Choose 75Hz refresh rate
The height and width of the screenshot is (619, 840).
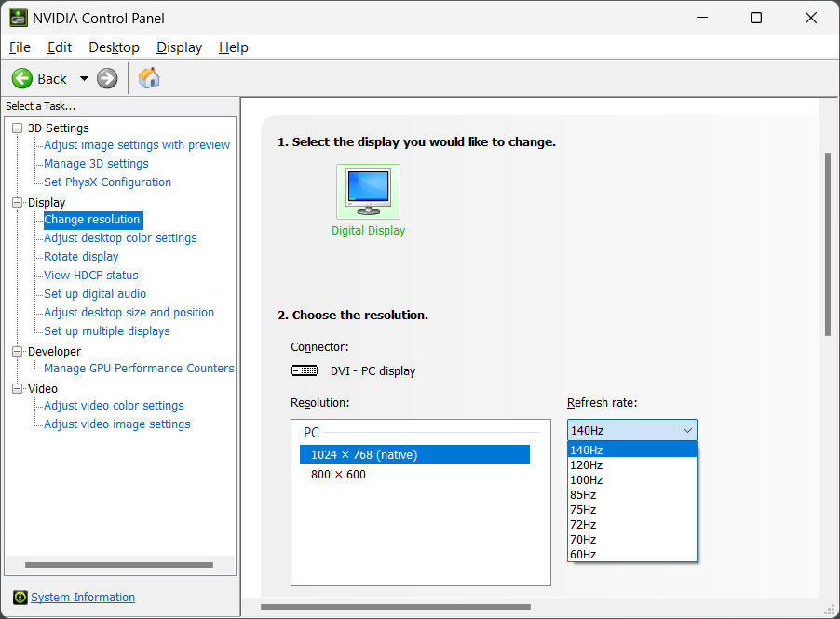pyautogui.click(x=632, y=510)
